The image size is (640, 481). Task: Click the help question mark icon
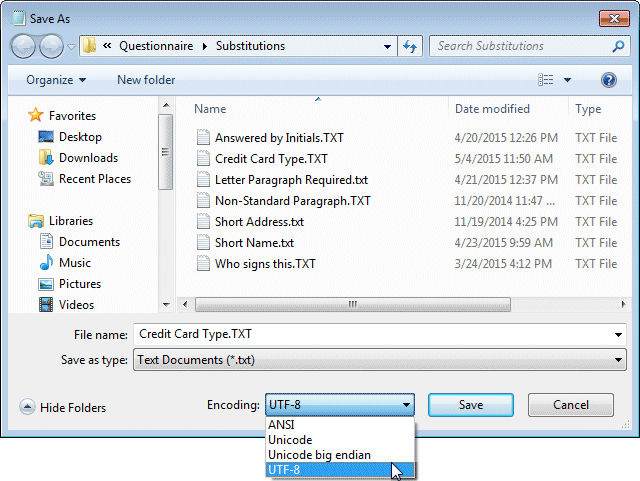pos(608,80)
